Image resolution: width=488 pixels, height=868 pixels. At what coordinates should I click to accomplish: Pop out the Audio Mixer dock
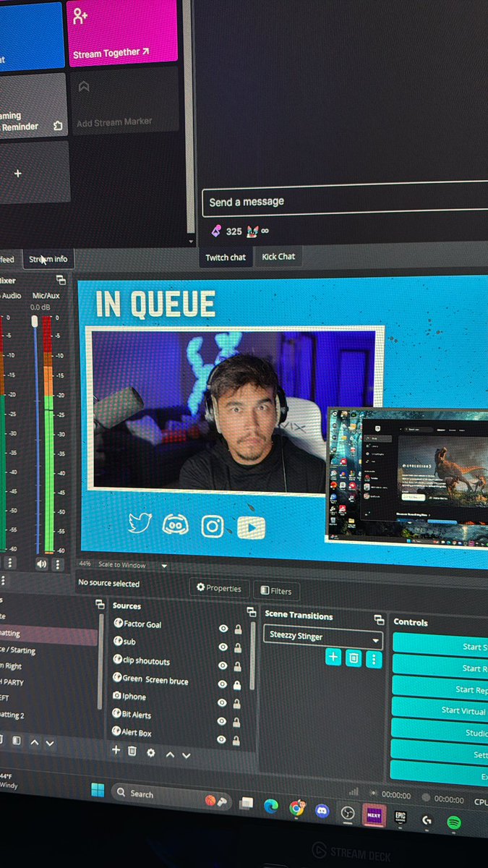click(61, 280)
